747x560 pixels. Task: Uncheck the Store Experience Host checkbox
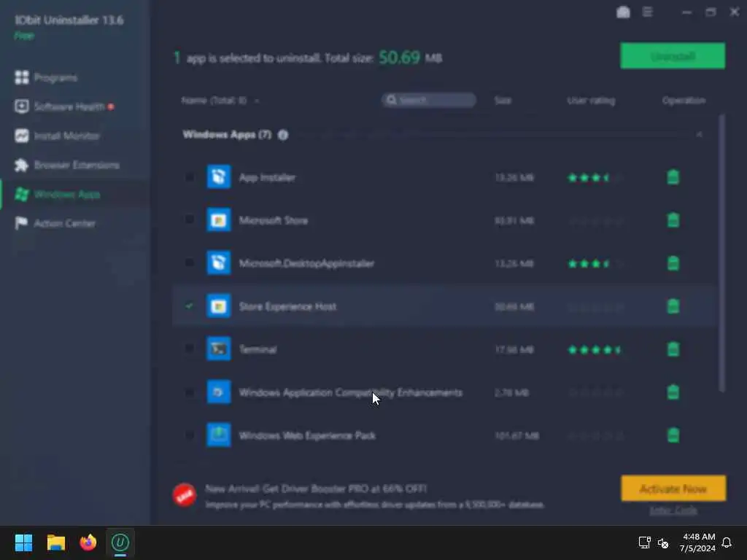point(189,306)
